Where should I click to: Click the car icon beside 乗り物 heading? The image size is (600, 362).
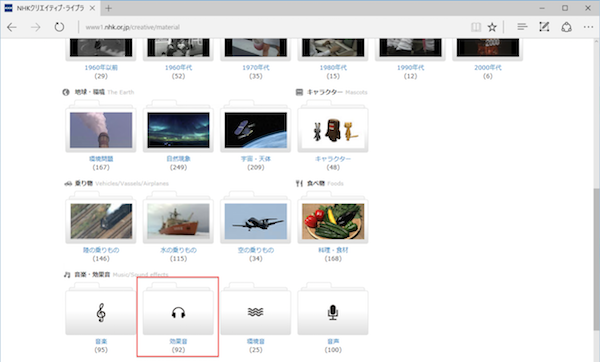(68, 183)
